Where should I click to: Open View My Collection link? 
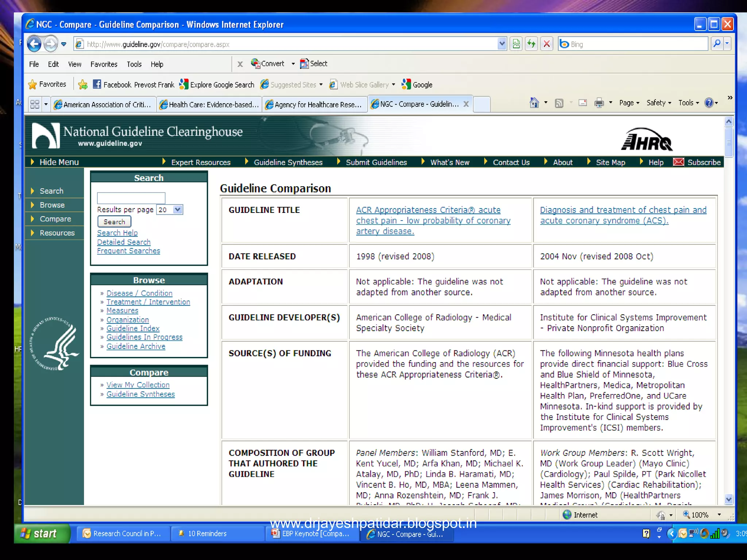[138, 385]
